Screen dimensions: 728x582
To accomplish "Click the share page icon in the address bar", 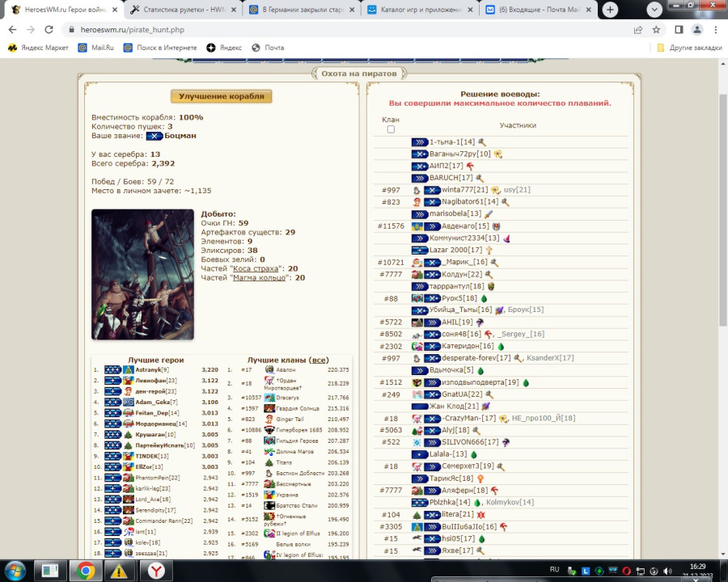I will coord(638,30).
